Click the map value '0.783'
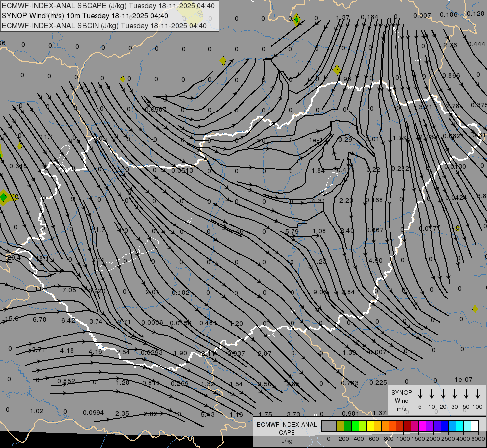Viewport: 487px width, 448px height. 350,383
